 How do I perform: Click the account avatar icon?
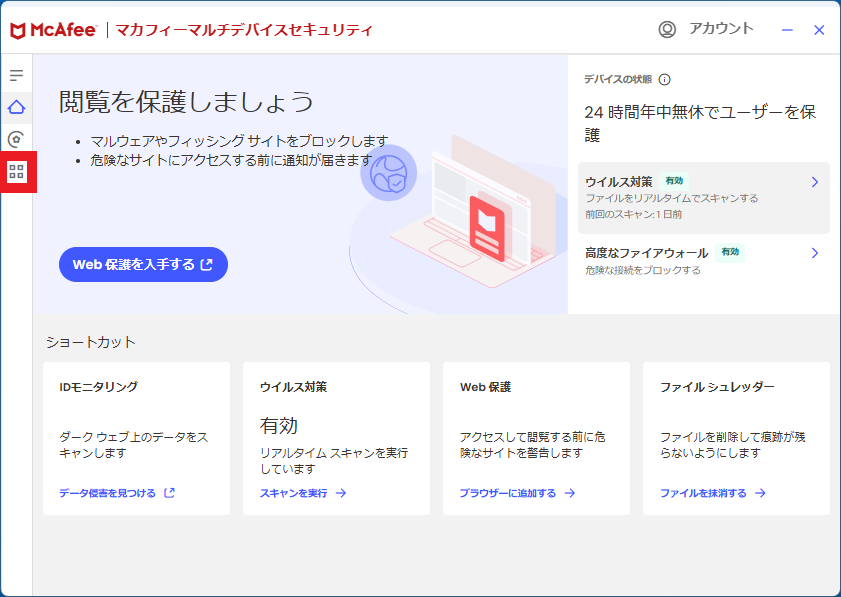667,29
